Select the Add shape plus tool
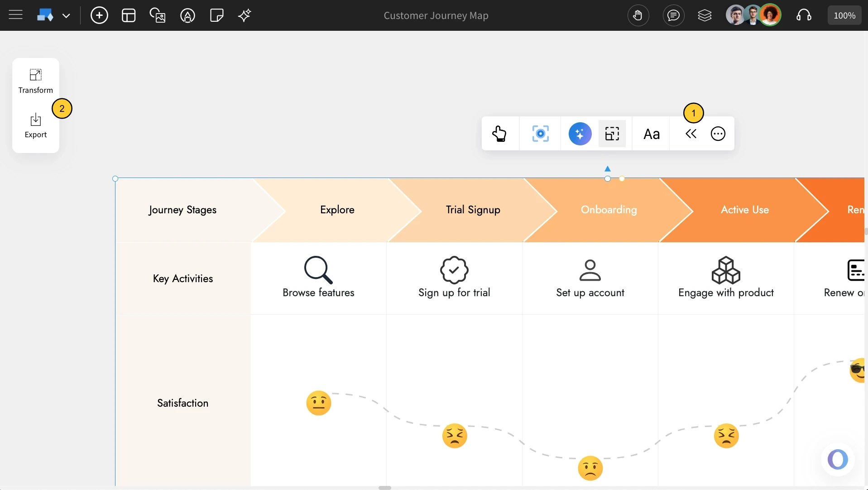This screenshot has width=868, height=490. click(99, 15)
